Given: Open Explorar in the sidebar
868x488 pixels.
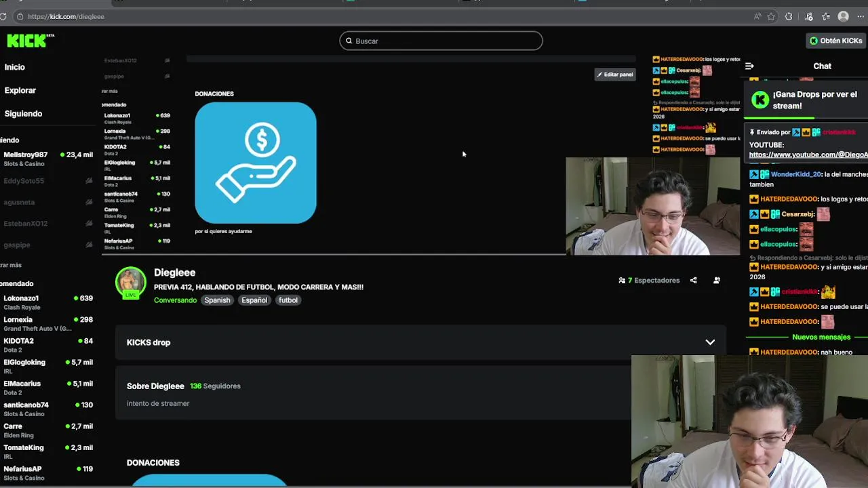Looking at the screenshot, I should click(20, 90).
